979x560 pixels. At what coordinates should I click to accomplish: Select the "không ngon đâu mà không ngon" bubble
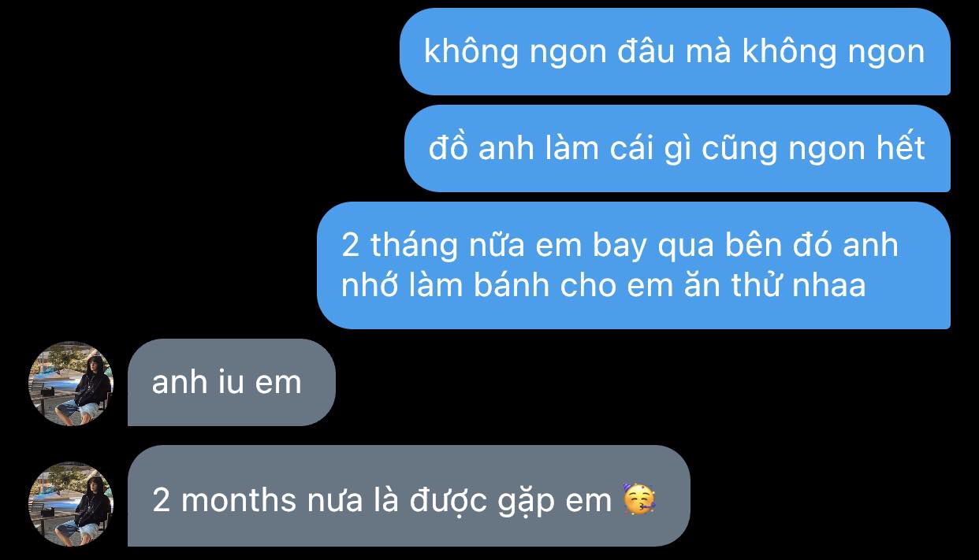tap(675, 52)
